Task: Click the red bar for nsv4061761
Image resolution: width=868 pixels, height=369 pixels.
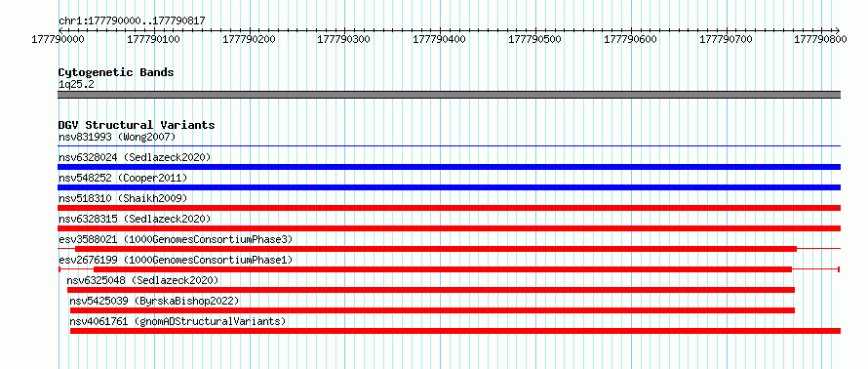Action: pos(455,331)
